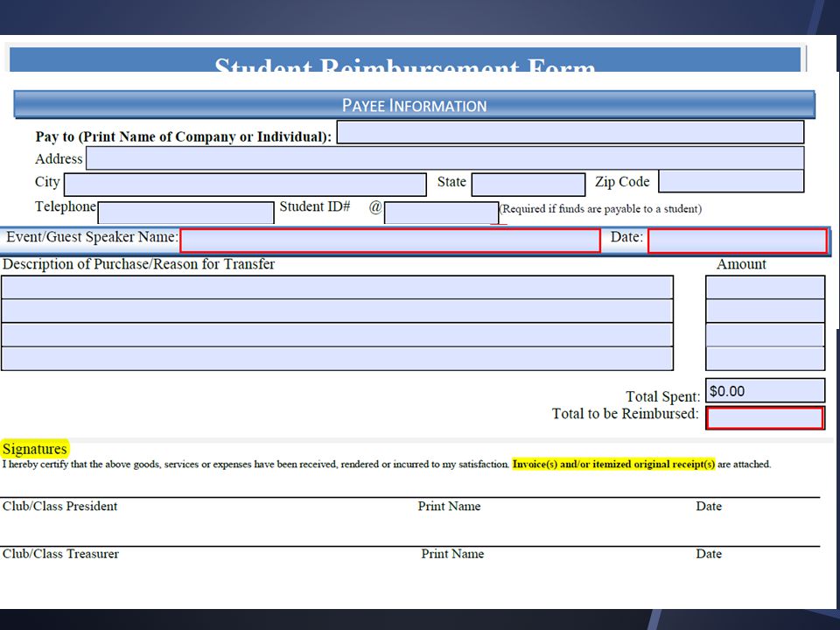Viewport: 840px width, 630px height.
Task: Focus the State input box
Action: click(528, 185)
